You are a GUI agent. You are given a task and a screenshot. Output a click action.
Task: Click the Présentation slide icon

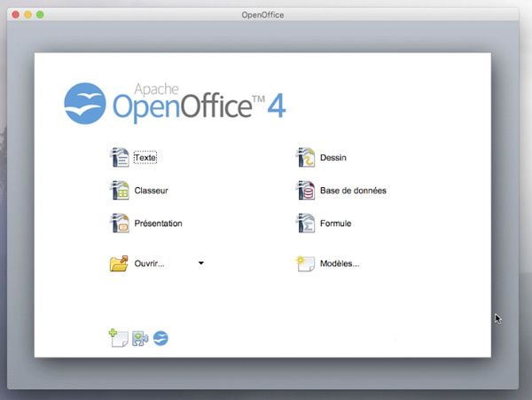(120, 224)
